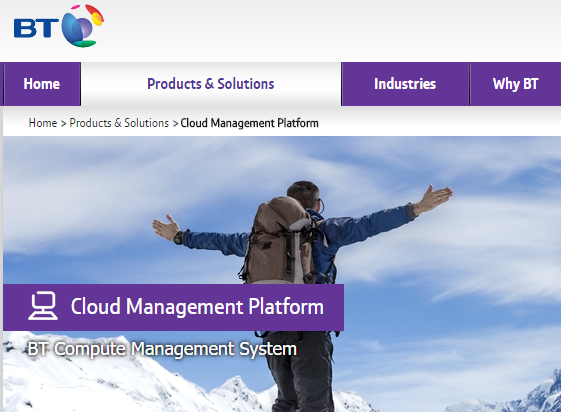Click the BT globe logo

tap(59, 26)
